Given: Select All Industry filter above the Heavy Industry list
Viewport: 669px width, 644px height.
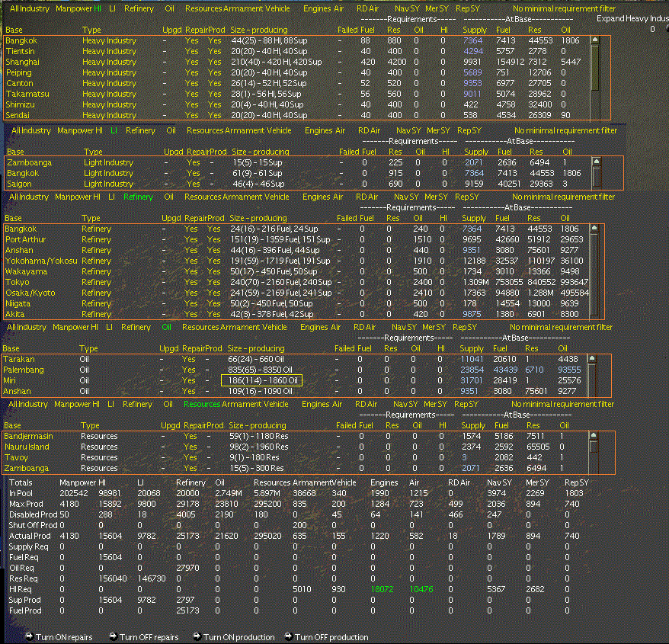Looking at the screenshot, I should tap(30, 8).
